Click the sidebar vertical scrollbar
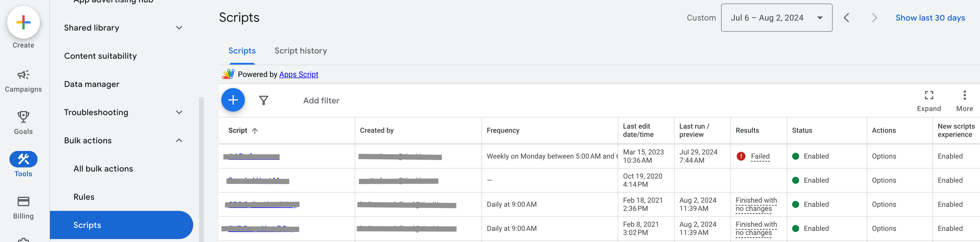Viewport: 980px width, 242px height. coord(201,169)
